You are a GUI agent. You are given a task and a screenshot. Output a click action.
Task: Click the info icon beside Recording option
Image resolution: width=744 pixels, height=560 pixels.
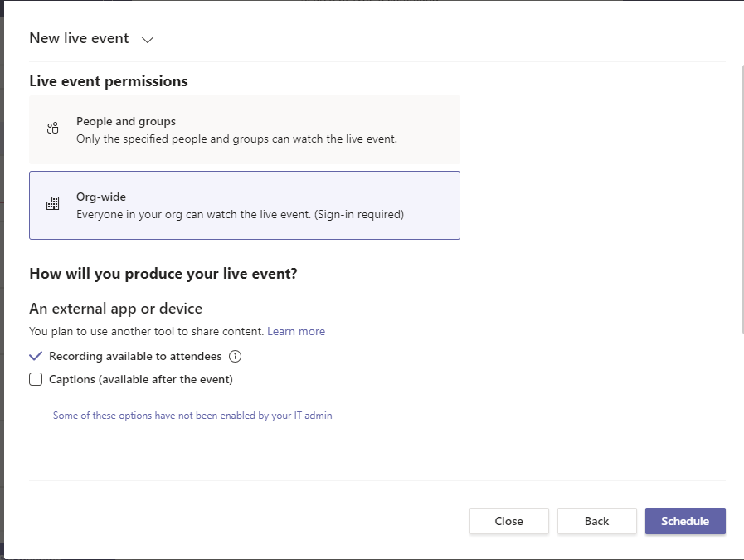(x=235, y=356)
